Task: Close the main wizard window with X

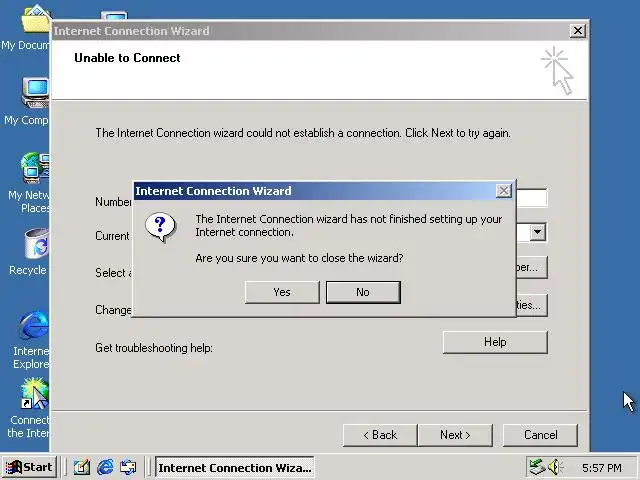Action: coord(578,31)
